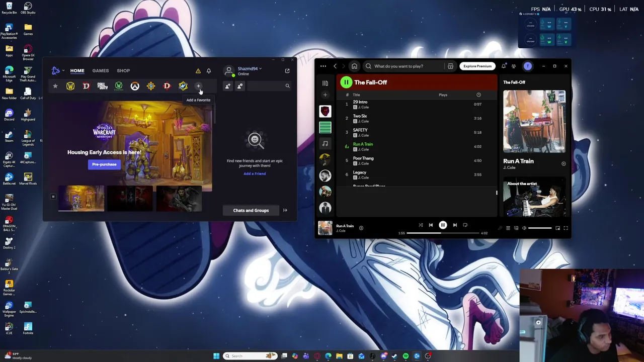Screen dimensions: 644x362
Task: Select the Diablo news thumbnail in carousel
Action: (130, 198)
